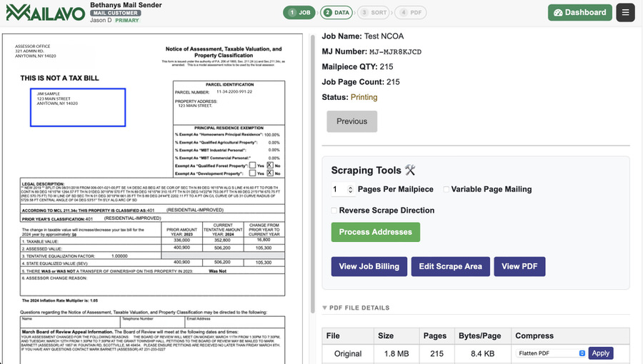Image resolution: width=643 pixels, height=364 pixels.
Task: Click the Pages Per Mailpiece stepper arrows
Action: pos(350,189)
